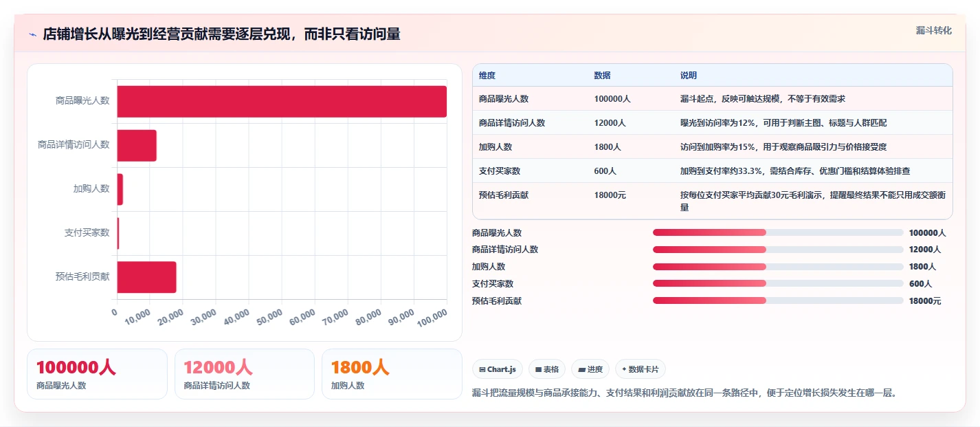Image resolution: width=980 pixels, height=427 pixels.
Task: Click table cell 18000元
Action: [610, 195]
